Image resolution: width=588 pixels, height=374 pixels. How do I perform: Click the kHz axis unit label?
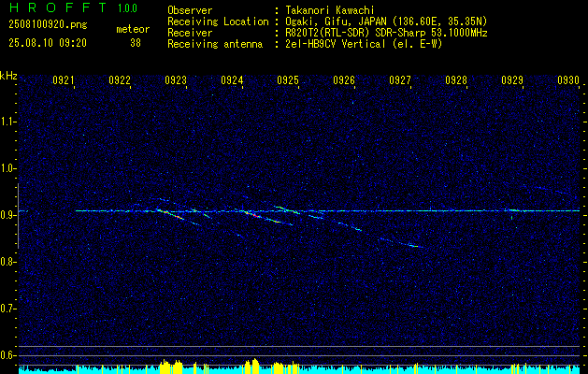[x=8, y=76]
